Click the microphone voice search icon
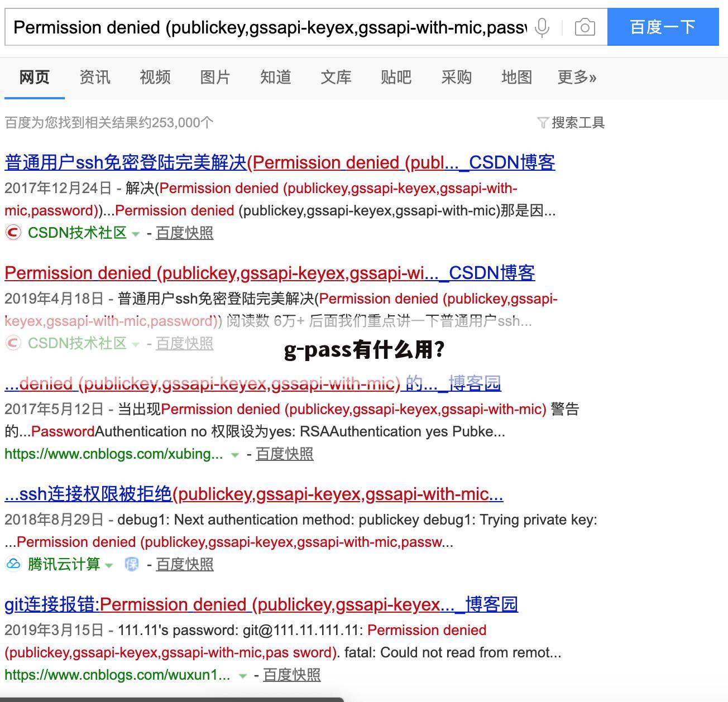 [542, 27]
